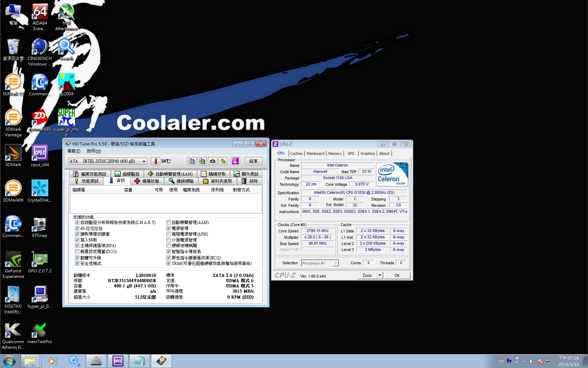Toggle Advanced Power Management (APM) checkbox

click(x=168, y=234)
